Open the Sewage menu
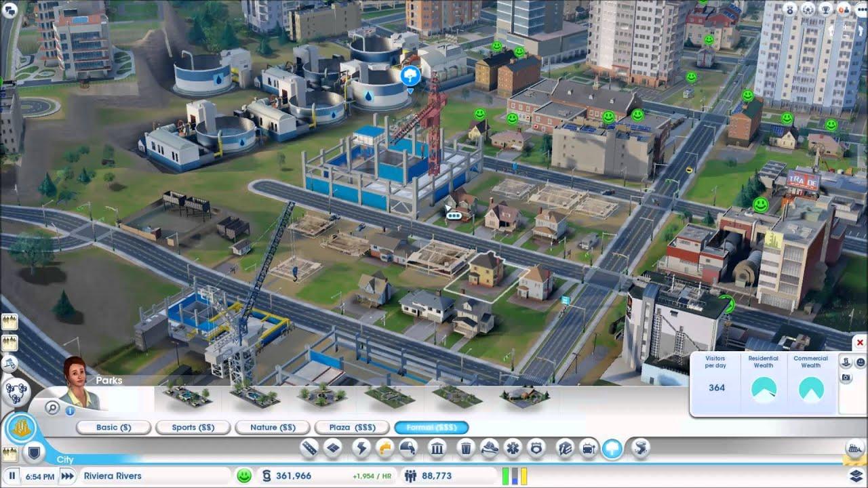This screenshot has width=868, height=488. click(x=408, y=447)
